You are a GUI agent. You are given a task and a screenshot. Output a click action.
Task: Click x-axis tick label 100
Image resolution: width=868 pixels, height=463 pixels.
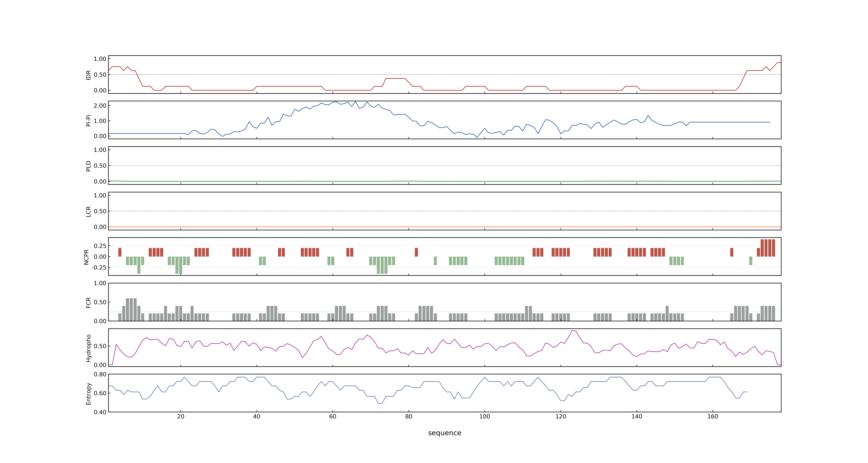point(485,416)
